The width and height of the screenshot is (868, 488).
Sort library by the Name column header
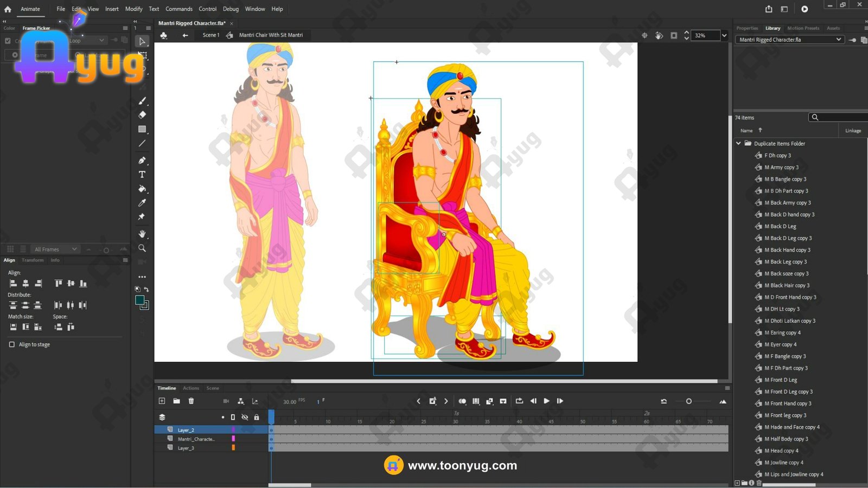[746, 131]
